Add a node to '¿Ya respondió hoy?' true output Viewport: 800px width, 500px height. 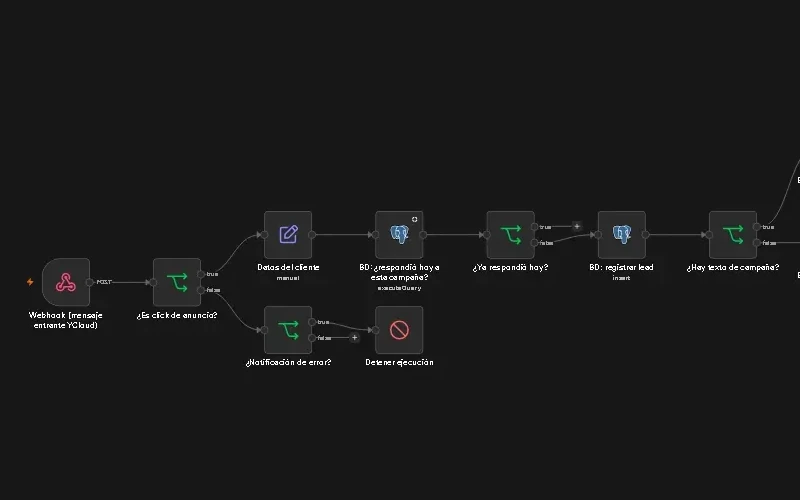pos(577,226)
